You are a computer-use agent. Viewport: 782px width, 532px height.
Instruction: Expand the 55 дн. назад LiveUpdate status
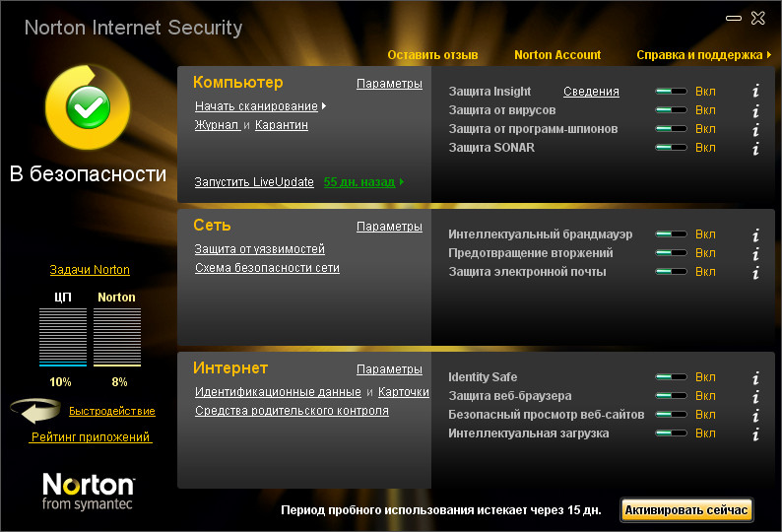[x=363, y=182]
